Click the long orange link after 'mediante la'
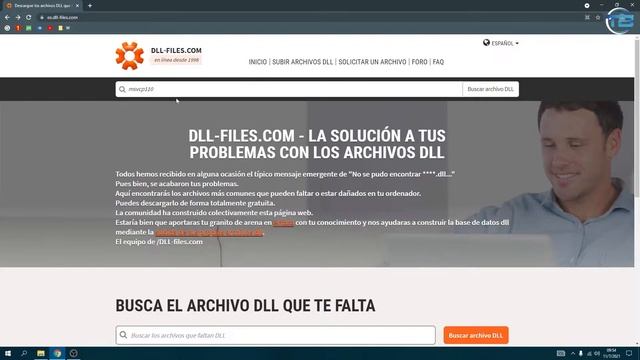Viewport: 640px width, 360px height. click(209, 232)
